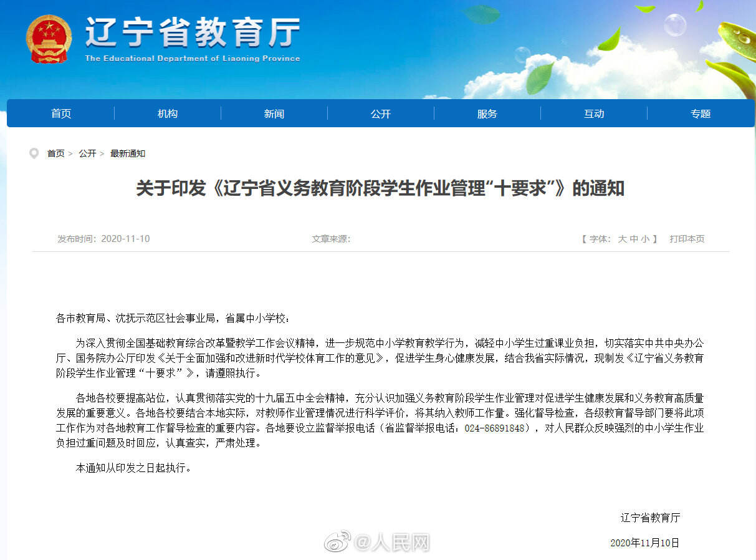The image size is (756, 560).
Task: Click the signature 辽宁省教育厅 below the article
Action: coord(650,518)
